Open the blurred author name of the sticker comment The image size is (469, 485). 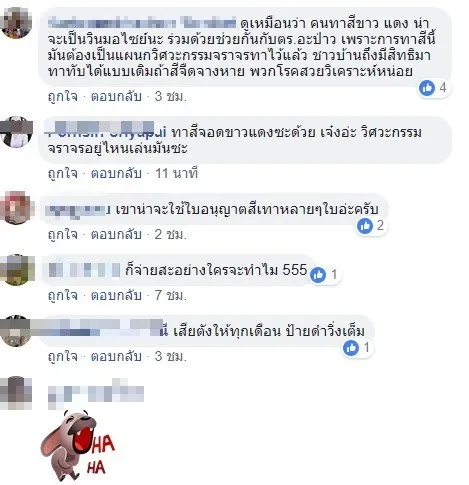96,393
